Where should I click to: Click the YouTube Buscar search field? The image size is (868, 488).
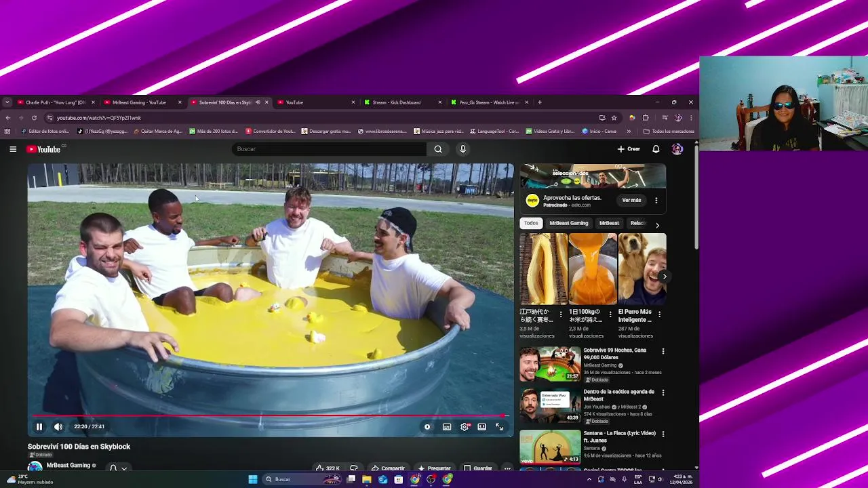[x=330, y=149]
